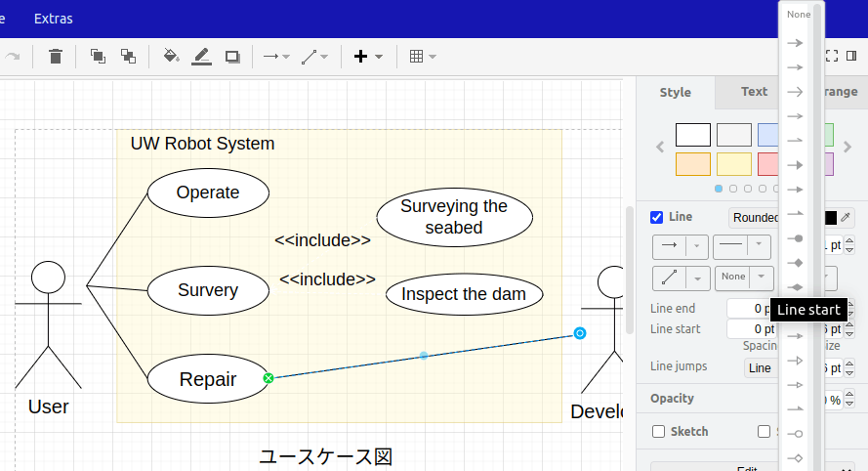Open the Line jumps dropdown
The image size is (868, 471).
[762, 368]
